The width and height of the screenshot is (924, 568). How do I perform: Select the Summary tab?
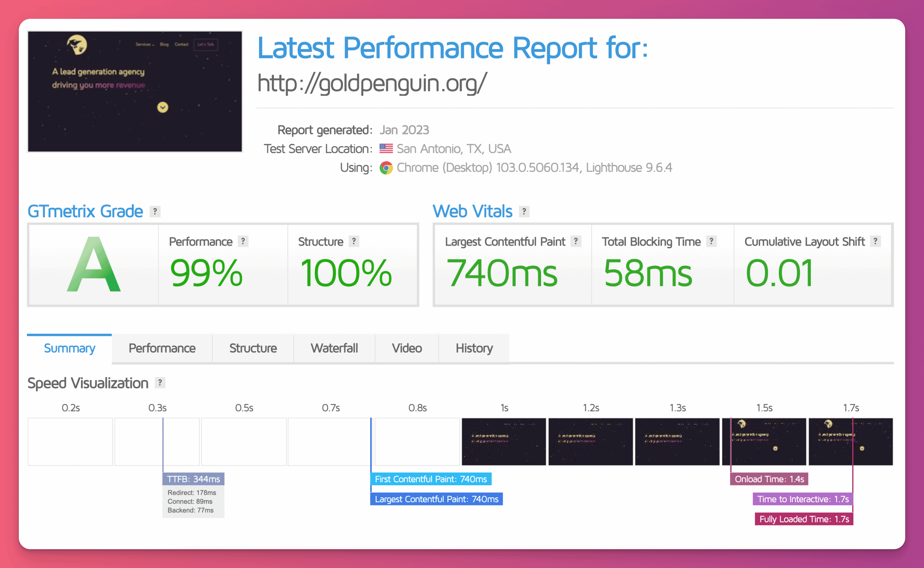click(x=69, y=348)
